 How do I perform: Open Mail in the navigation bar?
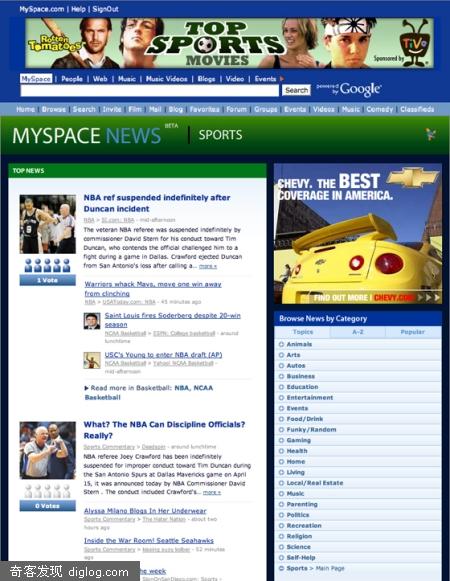(155, 109)
